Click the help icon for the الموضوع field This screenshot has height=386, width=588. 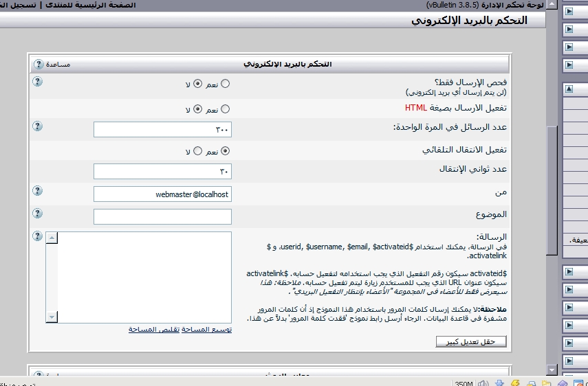[37, 213]
